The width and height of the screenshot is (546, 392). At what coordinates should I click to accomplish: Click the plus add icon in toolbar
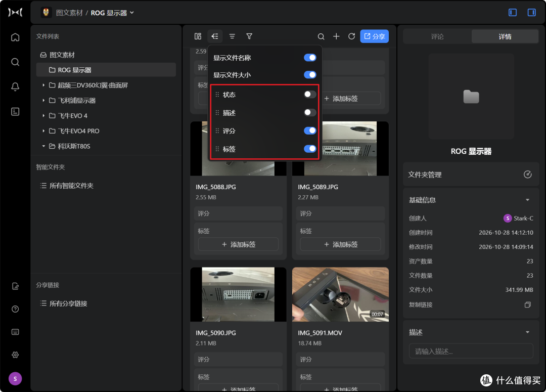pyautogui.click(x=336, y=36)
